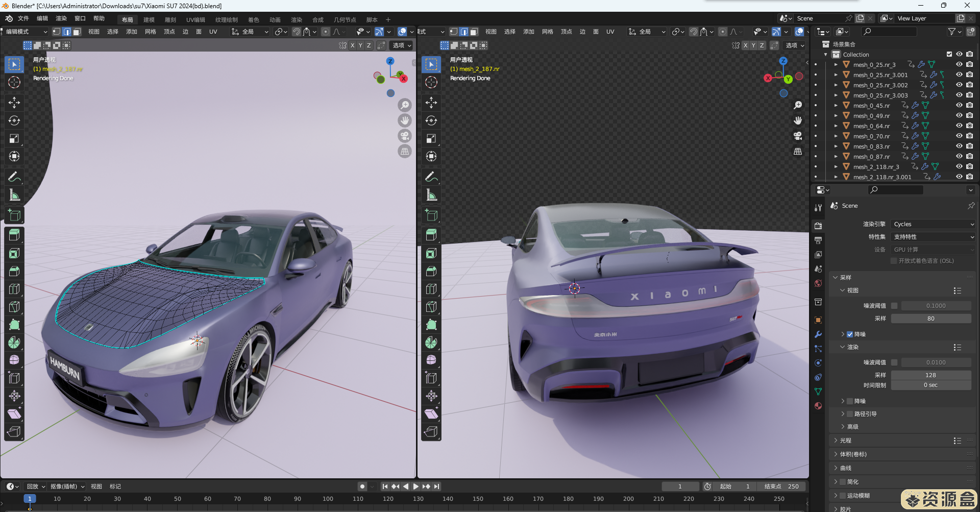Image resolution: width=980 pixels, height=512 pixels.
Task: Open the Render properties tab icon
Action: (818, 226)
